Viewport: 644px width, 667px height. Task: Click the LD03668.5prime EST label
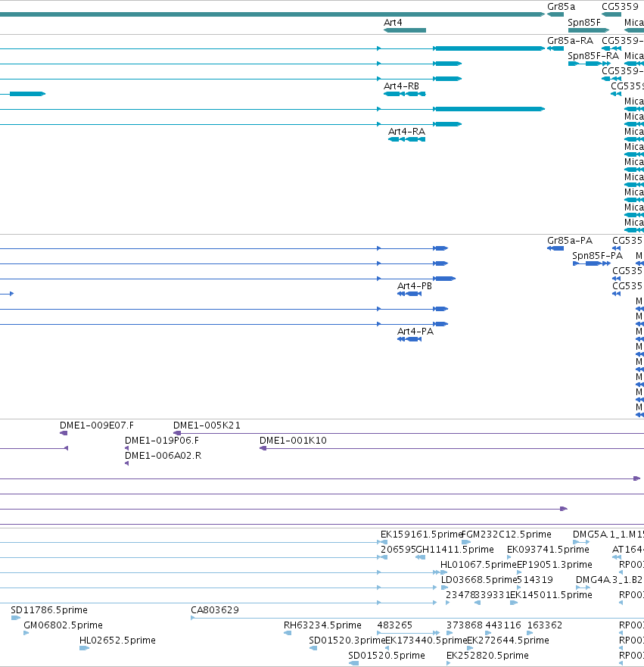[478, 580]
